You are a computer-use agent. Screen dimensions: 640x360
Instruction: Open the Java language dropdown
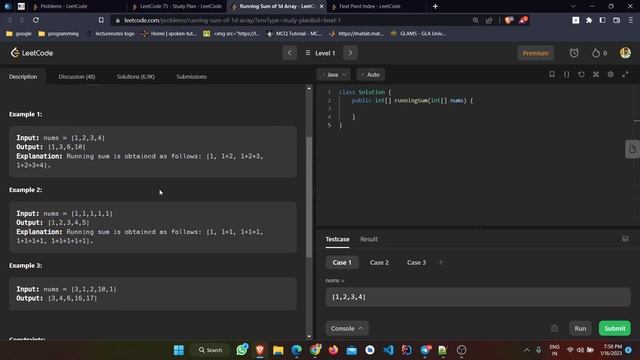click(x=333, y=75)
